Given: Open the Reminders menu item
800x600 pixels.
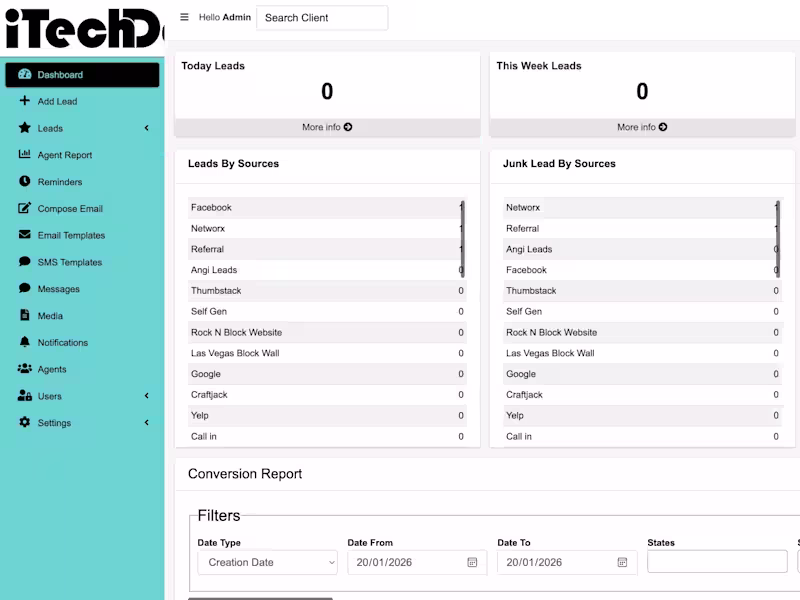Looking at the screenshot, I should tap(82, 182).
